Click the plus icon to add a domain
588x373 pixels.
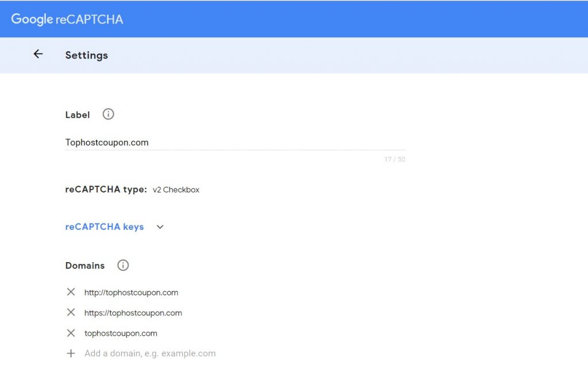pyautogui.click(x=71, y=353)
